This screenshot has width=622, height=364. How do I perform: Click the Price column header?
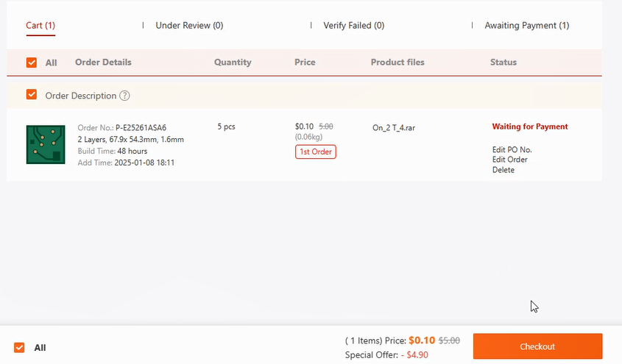coord(305,63)
